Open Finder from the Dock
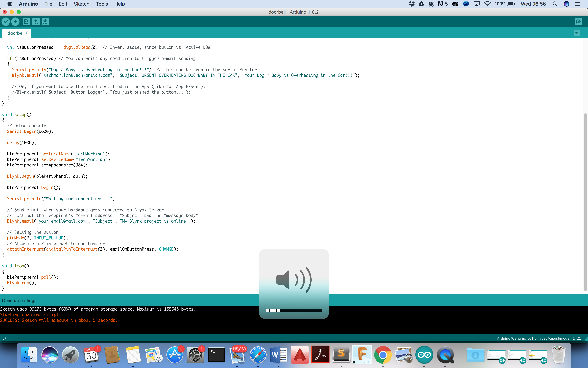This screenshot has width=588, height=368. click(29, 355)
